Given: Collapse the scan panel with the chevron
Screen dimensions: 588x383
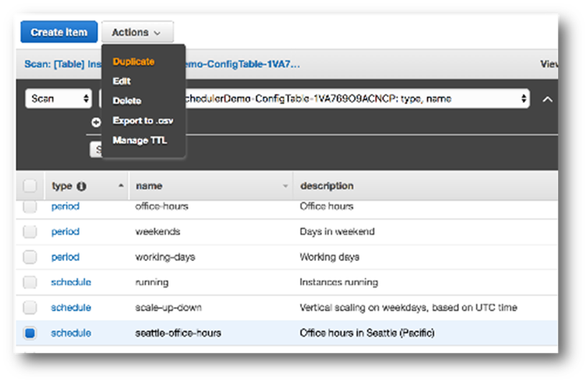Looking at the screenshot, I should 548,100.
